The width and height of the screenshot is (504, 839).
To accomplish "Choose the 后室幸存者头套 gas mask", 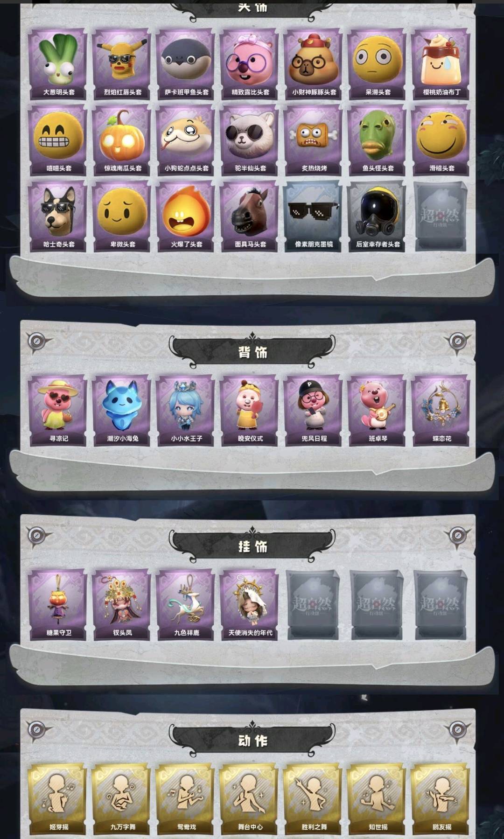I will tap(378, 216).
